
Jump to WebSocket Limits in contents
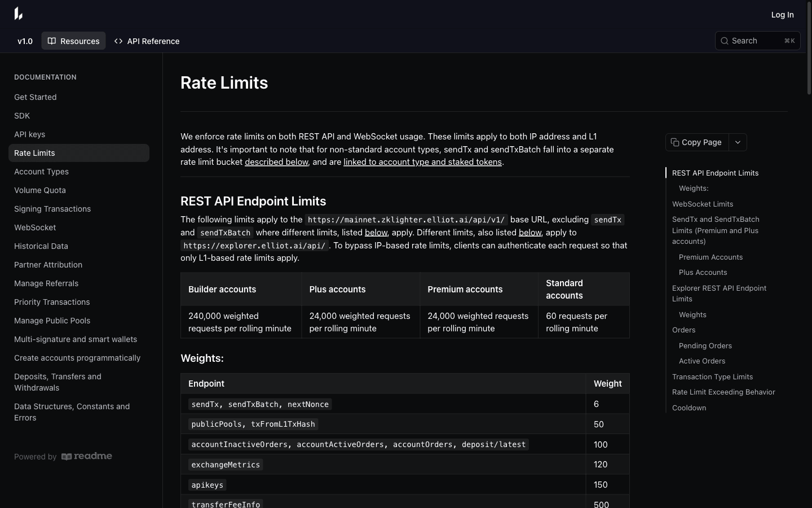703,204
